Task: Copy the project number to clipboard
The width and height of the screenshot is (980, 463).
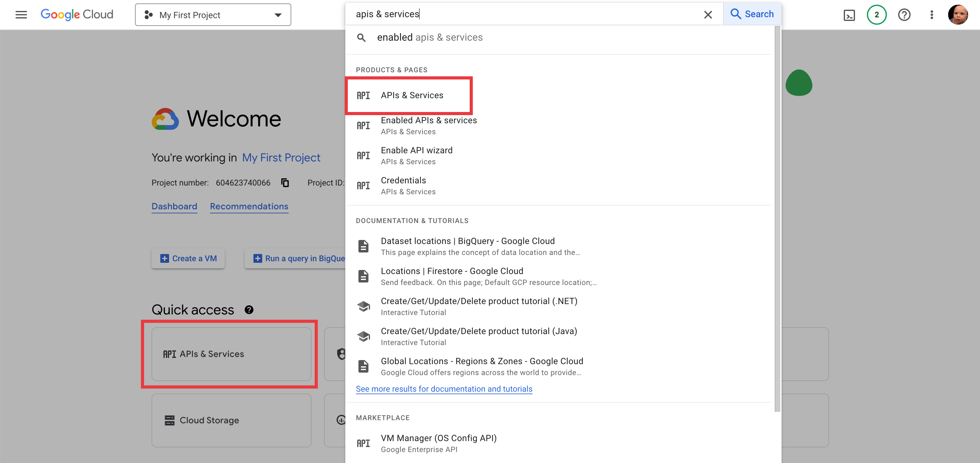Action: pyautogui.click(x=285, y=183)
